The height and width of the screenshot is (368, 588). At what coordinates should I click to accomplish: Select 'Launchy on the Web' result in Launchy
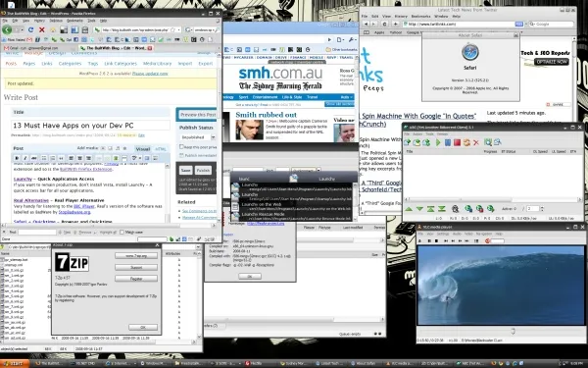pos(292,206)
